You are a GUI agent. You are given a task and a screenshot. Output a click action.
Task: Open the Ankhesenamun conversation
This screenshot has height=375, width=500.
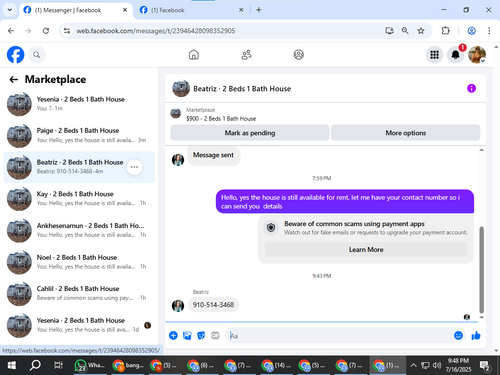(x=79, y=230)
